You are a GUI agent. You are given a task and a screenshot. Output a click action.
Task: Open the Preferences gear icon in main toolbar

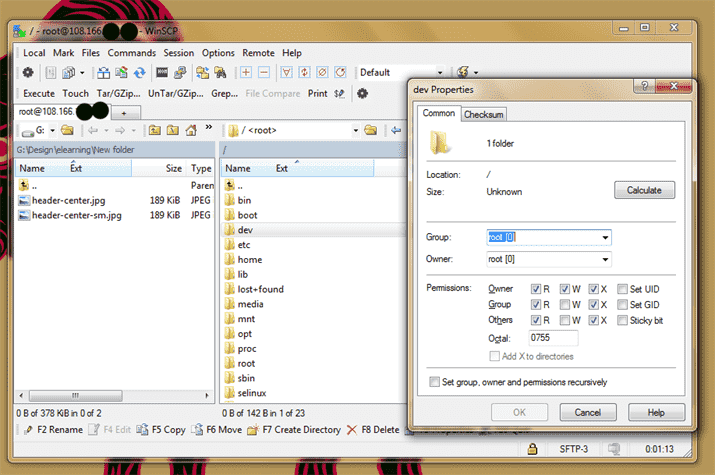pos(28,72)
